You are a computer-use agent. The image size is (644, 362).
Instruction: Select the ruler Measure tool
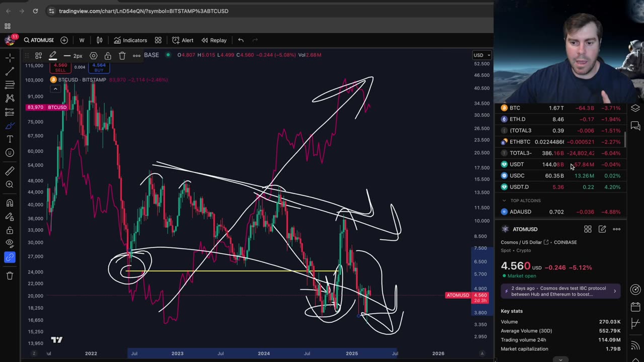point(10,171)
